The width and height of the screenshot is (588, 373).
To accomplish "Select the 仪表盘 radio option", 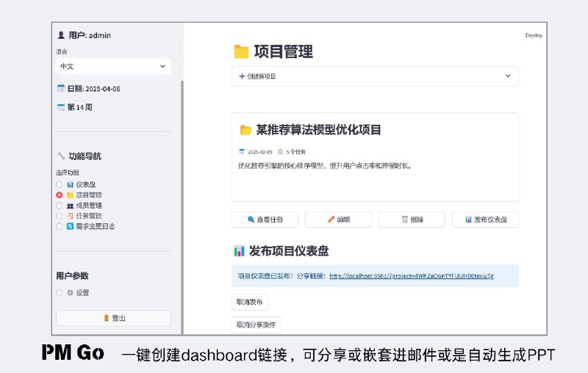I will [59, 184].
